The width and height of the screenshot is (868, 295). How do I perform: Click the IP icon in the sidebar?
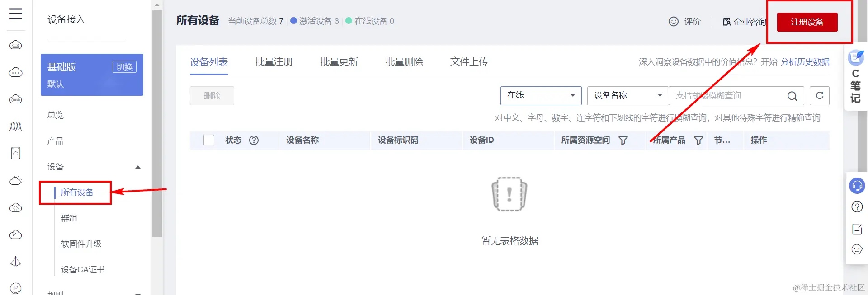(16, 288)
